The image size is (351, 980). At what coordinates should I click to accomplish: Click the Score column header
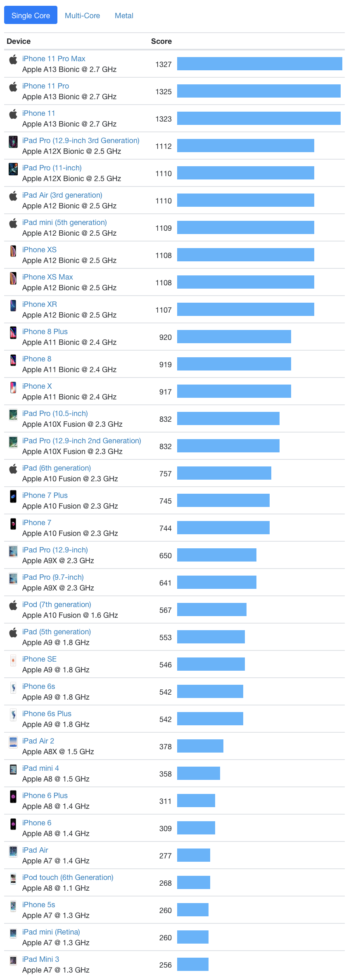pos(161,41)
